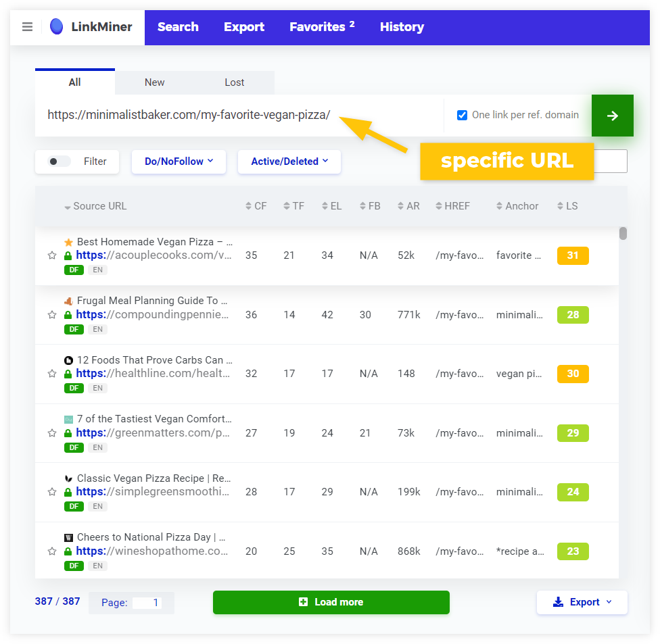Open the Search menu

[178, 27]
